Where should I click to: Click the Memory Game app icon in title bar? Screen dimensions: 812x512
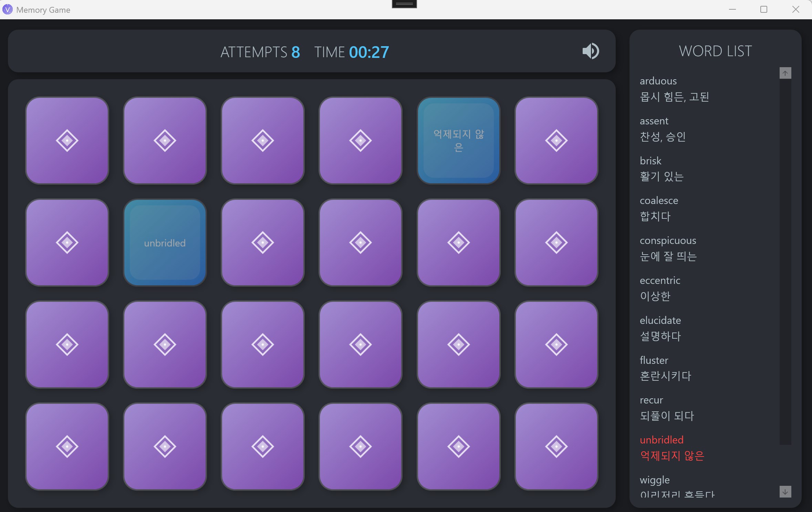pos(7,10)
